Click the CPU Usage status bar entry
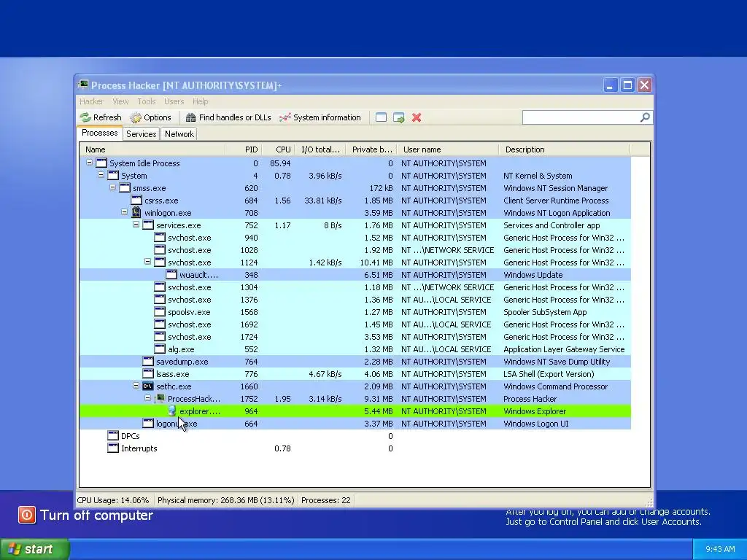 click(x=113, y=500)
